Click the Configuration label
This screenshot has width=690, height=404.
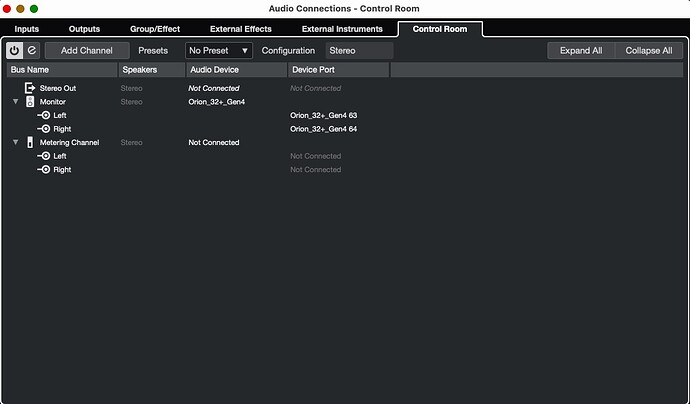(x=288, y=51)
